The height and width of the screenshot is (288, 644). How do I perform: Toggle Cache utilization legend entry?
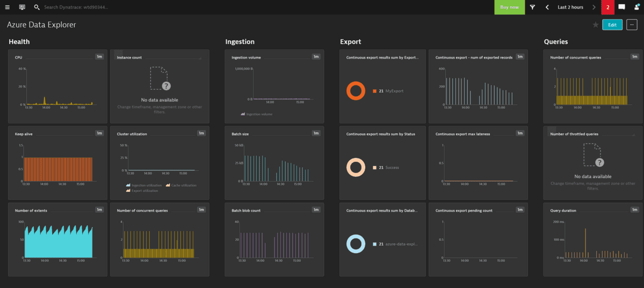coord(180,185)
